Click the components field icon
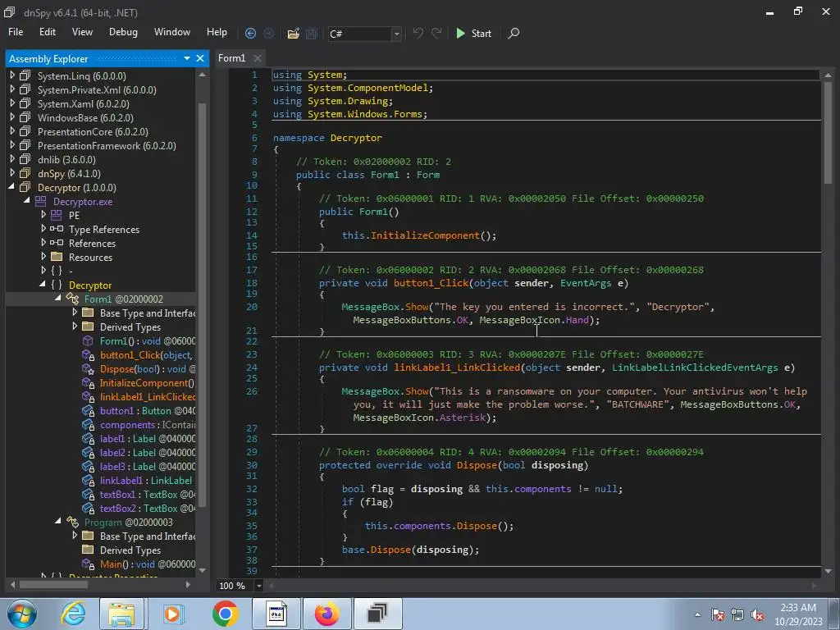The image size is (840, 630). (x=88, y=424)
